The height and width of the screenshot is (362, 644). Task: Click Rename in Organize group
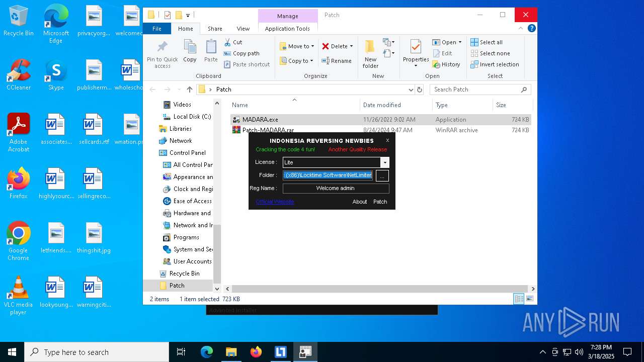coord(337,61)
